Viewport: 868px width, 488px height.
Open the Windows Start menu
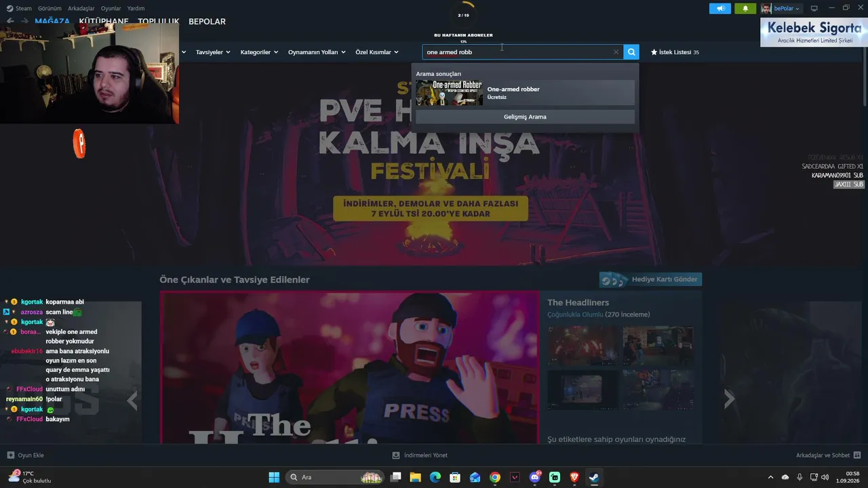(274, 477)
